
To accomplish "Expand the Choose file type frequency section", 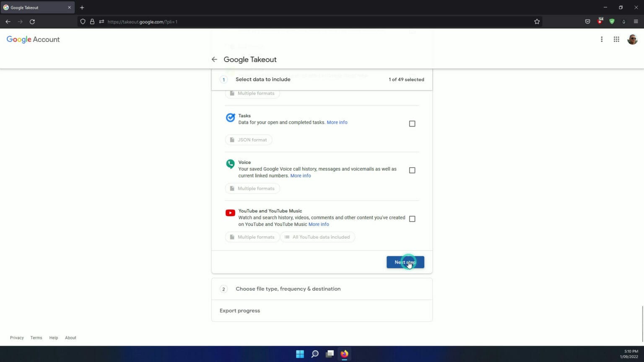I will pos(288,289).
